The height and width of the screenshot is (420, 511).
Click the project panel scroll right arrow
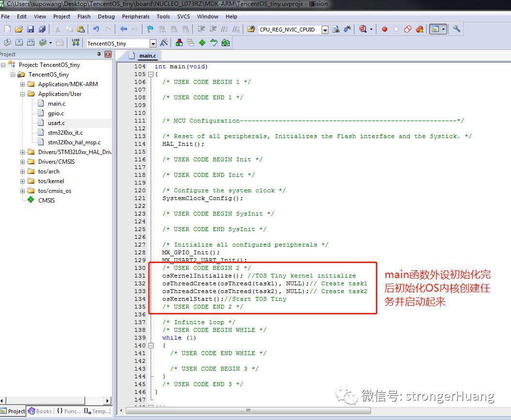click(x=108, y=401)
